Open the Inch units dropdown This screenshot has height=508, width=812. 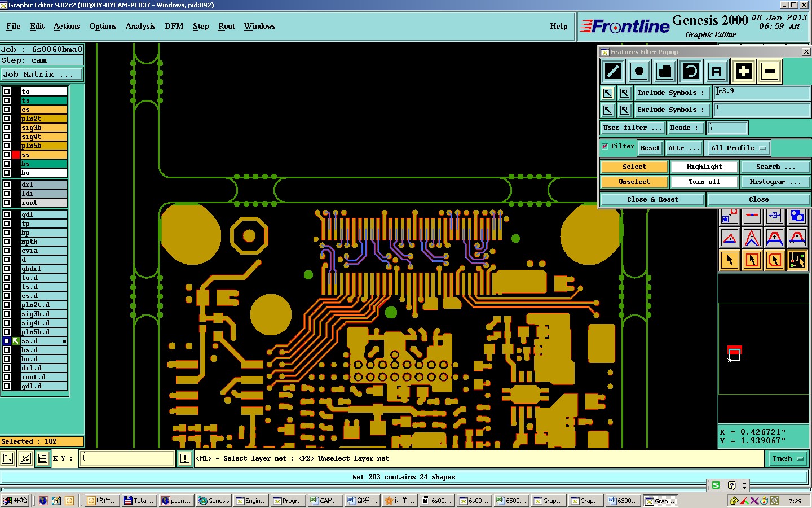click(787, 458)
